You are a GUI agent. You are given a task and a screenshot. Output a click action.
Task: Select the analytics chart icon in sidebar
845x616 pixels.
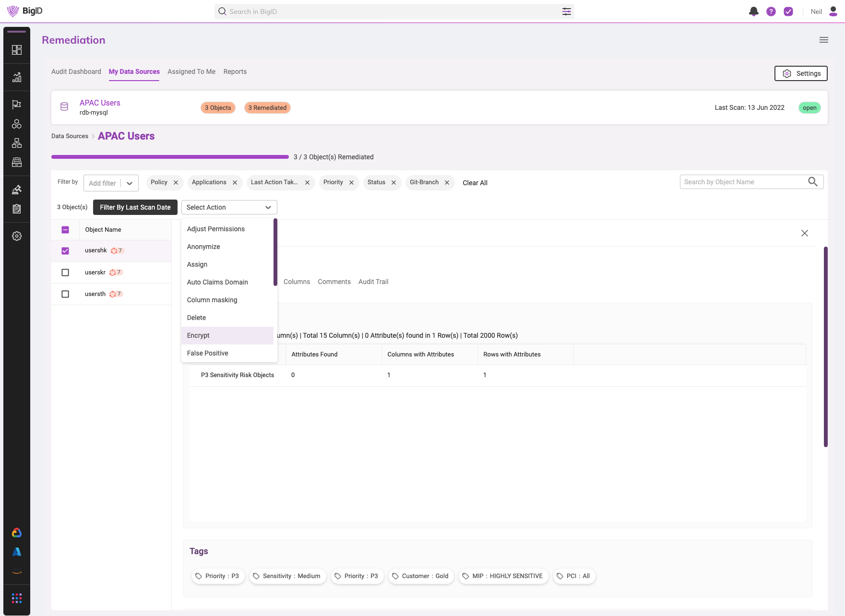pyautogui.click(x=17, y=77)
